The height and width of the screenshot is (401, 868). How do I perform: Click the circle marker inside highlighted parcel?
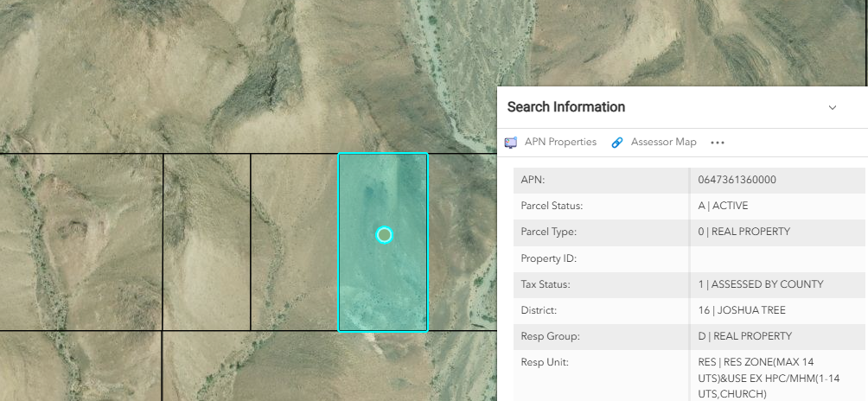tap(385, 235)
